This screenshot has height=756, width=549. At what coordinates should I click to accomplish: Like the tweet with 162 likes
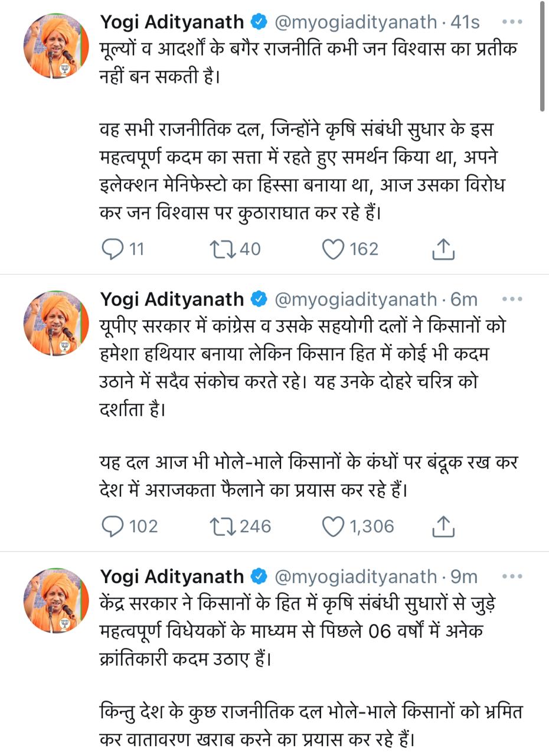pyautogui.click(x=333, y=249)
